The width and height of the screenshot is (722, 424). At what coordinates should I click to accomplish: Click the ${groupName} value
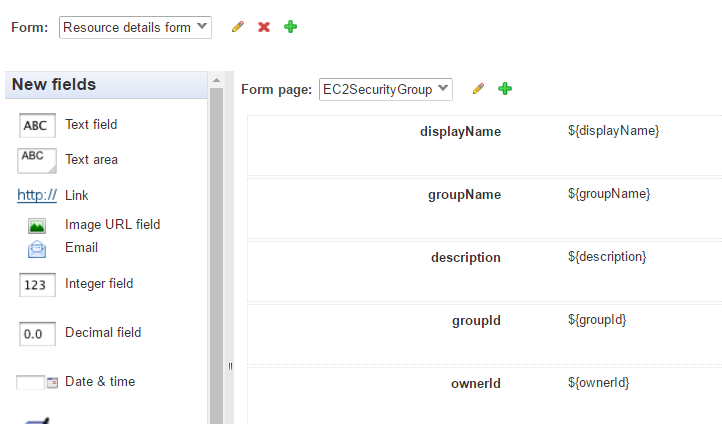click(609, 194)
